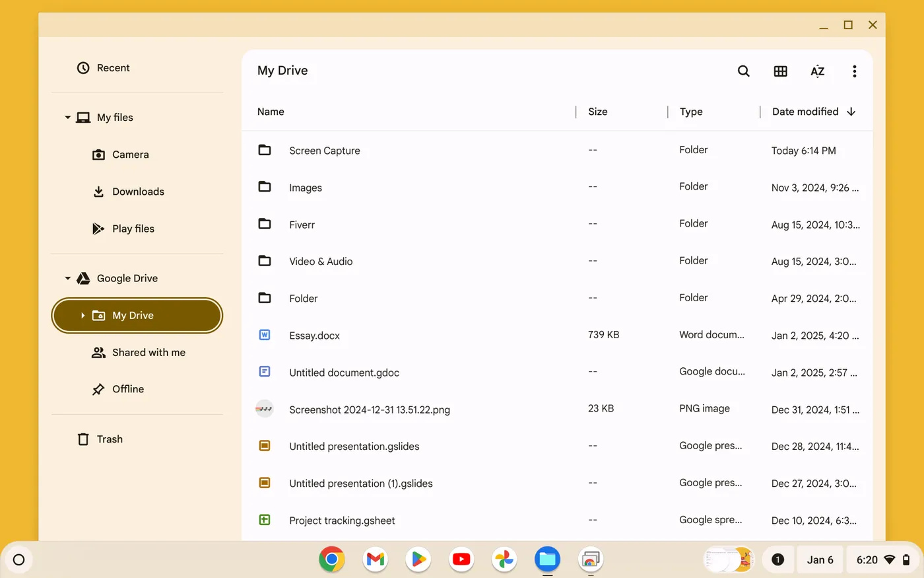Select Screenshot 2024-12-31 13.51.22.png file name
Viewport: 924px width, 578px height.
[370, 410]
